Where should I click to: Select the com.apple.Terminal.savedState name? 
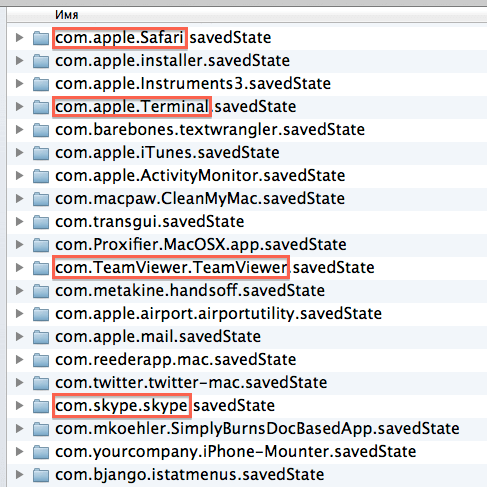176,107
